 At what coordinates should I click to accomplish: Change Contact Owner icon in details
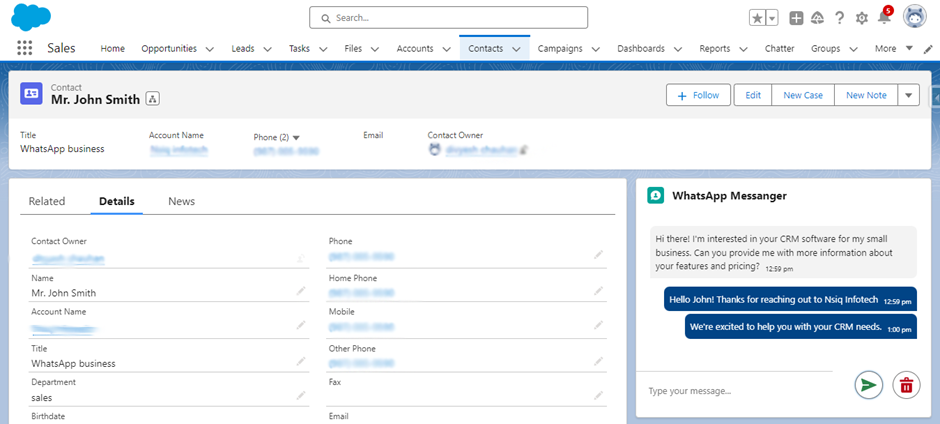[301, 257]
